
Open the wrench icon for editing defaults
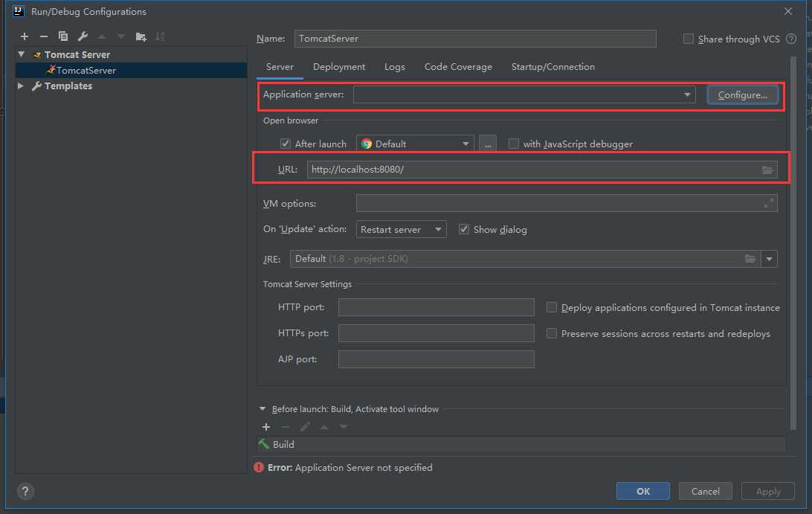[x=83, y=36]
